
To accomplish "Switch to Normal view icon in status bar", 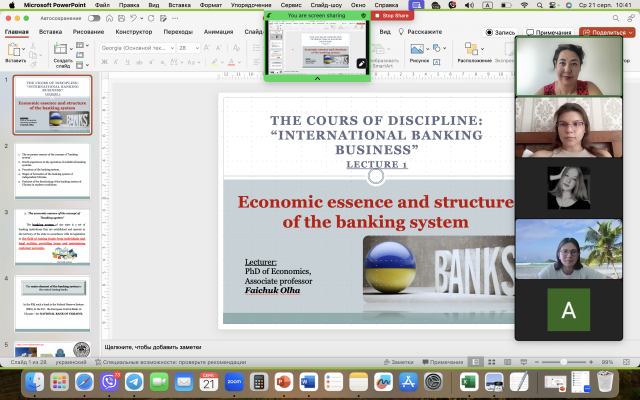I will coord(476,362).
